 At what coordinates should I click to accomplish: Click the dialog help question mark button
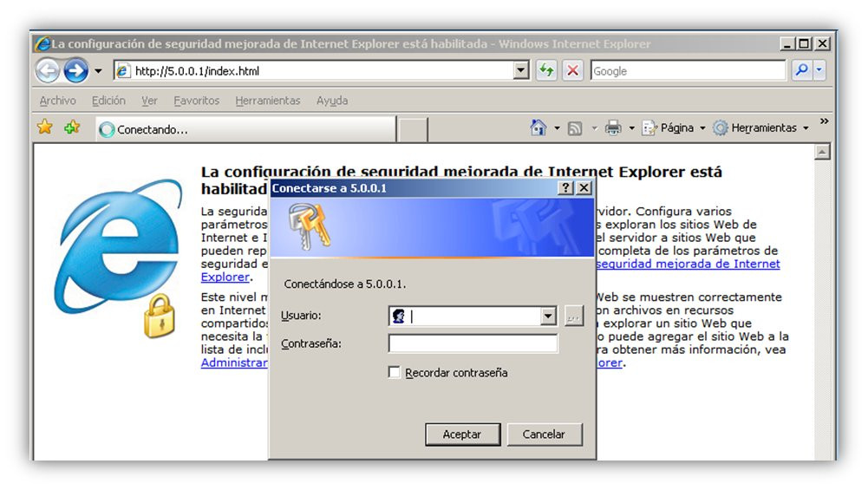click(565, 187)
